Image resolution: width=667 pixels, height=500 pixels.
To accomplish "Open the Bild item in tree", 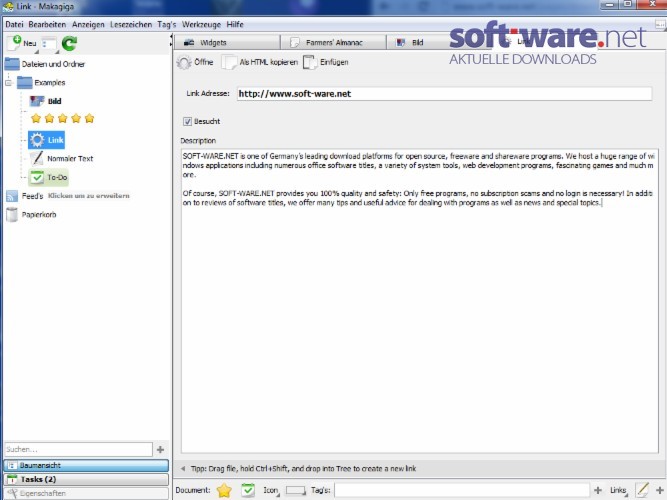I will tap(46, 101).
